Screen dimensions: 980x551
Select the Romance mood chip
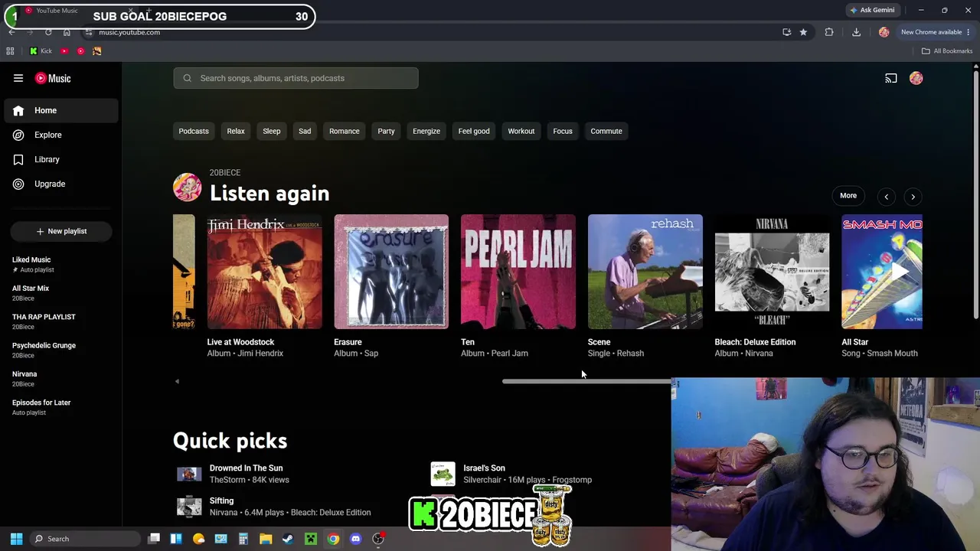(345, 131)
